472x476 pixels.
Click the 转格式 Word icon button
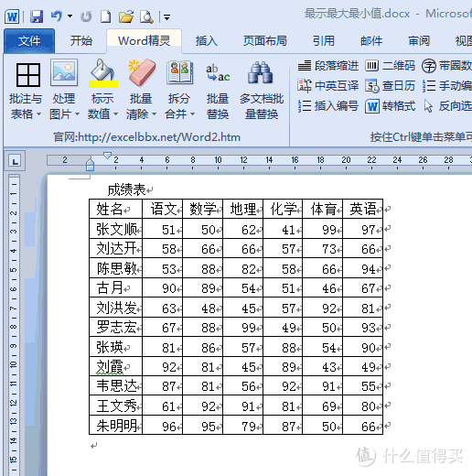[390, 106]
